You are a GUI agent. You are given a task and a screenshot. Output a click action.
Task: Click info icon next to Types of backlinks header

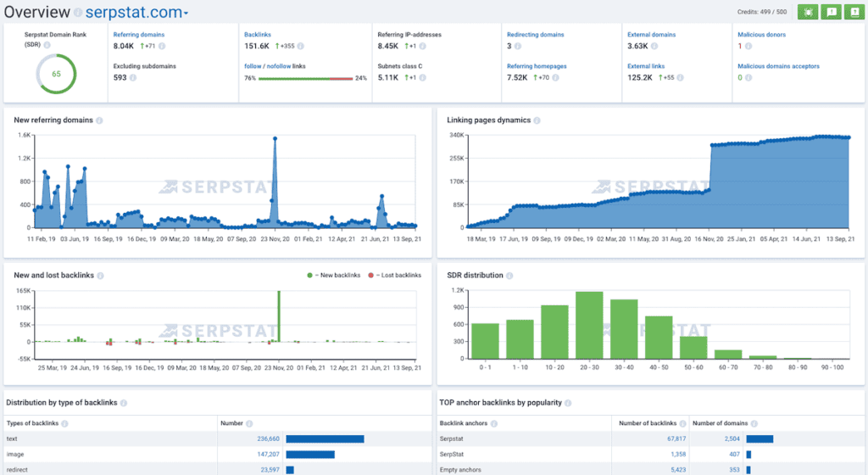click(64, 423)
